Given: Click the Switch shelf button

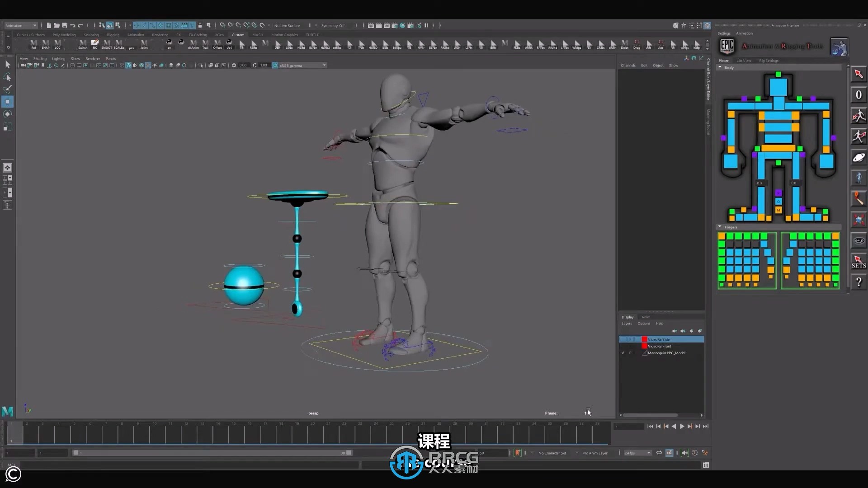Looking at the screenshot, I should click(83, 44).
